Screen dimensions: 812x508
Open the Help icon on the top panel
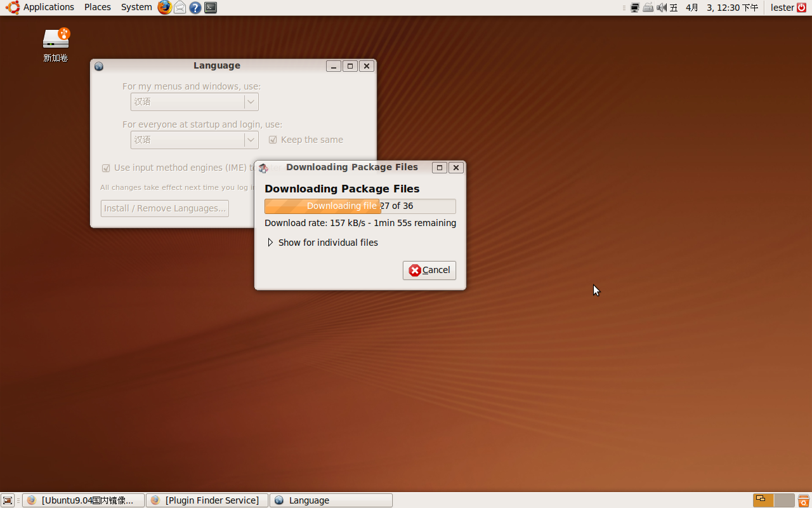[195, 7]
